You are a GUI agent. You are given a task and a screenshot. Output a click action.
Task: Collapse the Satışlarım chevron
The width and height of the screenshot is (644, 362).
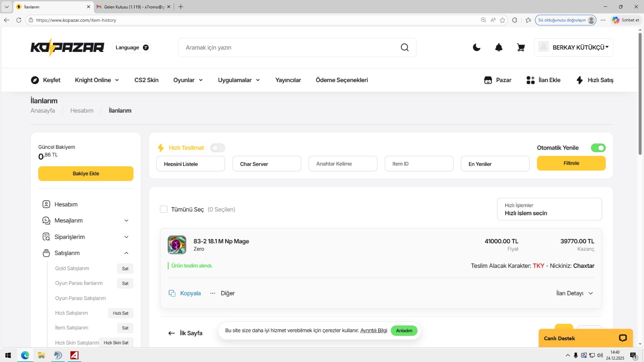126,253
